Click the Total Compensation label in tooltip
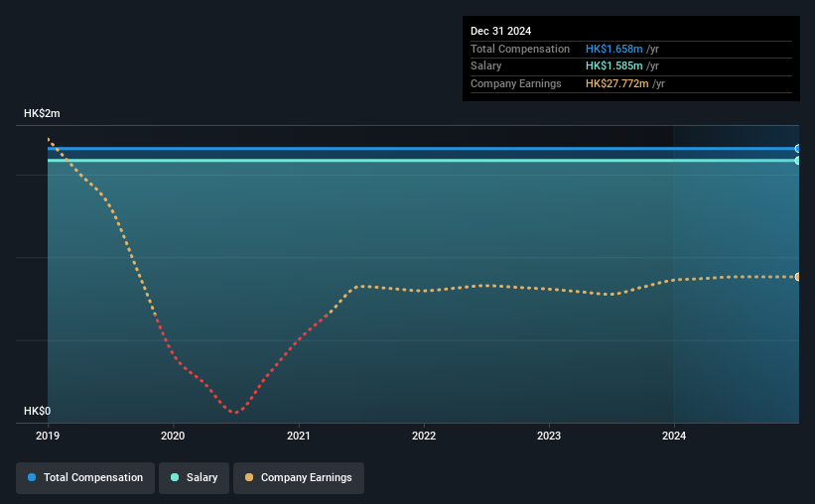The height and width of the screenshot is (504, 815). 520,49
